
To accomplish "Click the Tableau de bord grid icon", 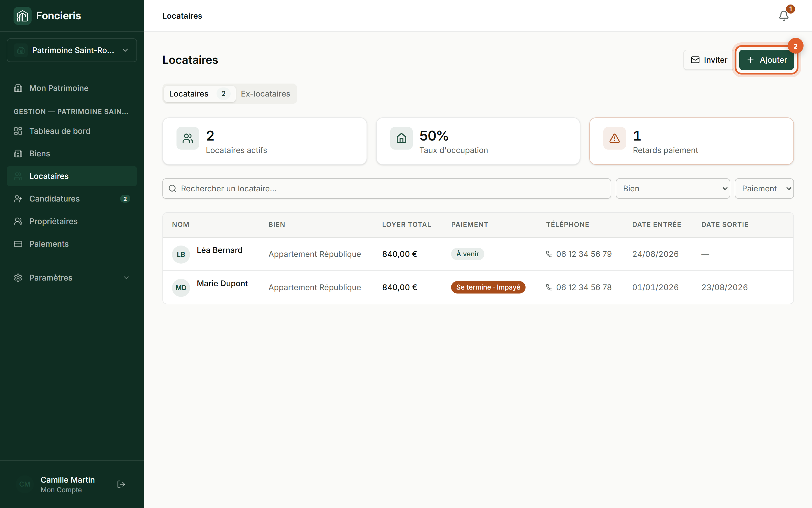I will [x=18, y=131].
